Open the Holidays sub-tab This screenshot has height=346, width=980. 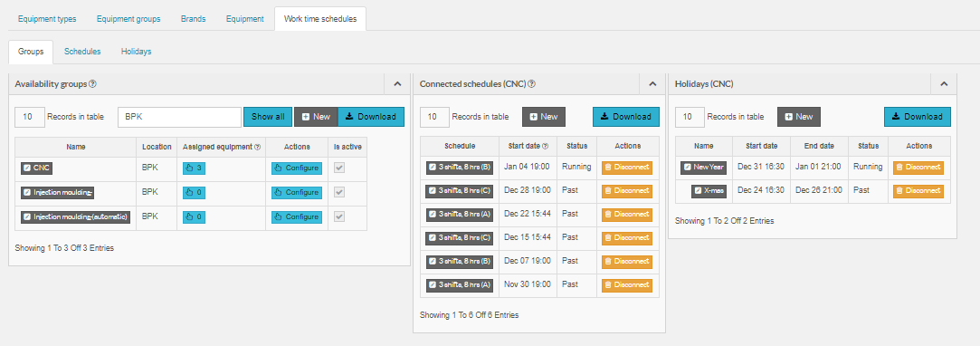pyautogui.click(x=137, y=52)
